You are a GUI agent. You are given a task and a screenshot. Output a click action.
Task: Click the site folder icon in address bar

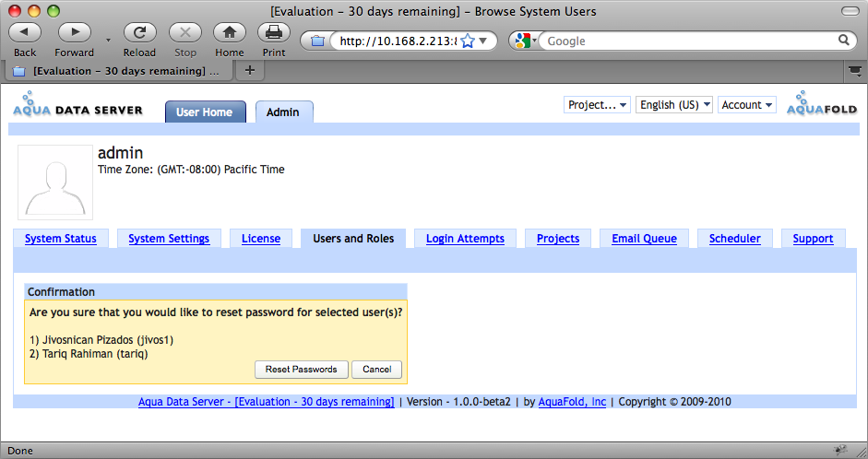coord(317,41)
